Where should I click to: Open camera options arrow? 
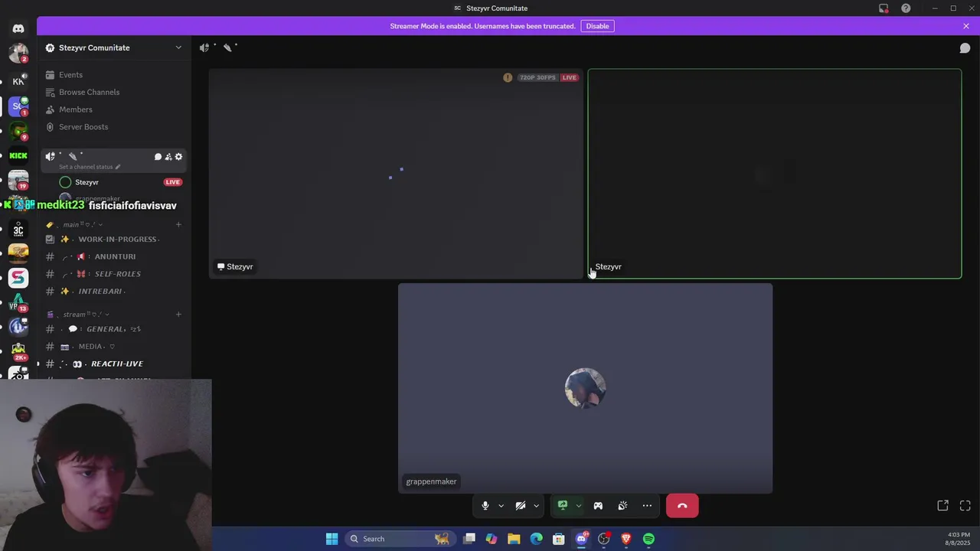pyautogui.click(x=536, y=506)
